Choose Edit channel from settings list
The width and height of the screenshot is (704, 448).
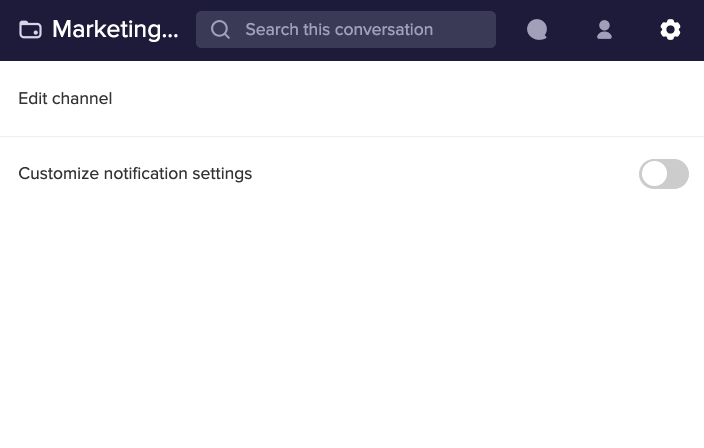[65, 98]
